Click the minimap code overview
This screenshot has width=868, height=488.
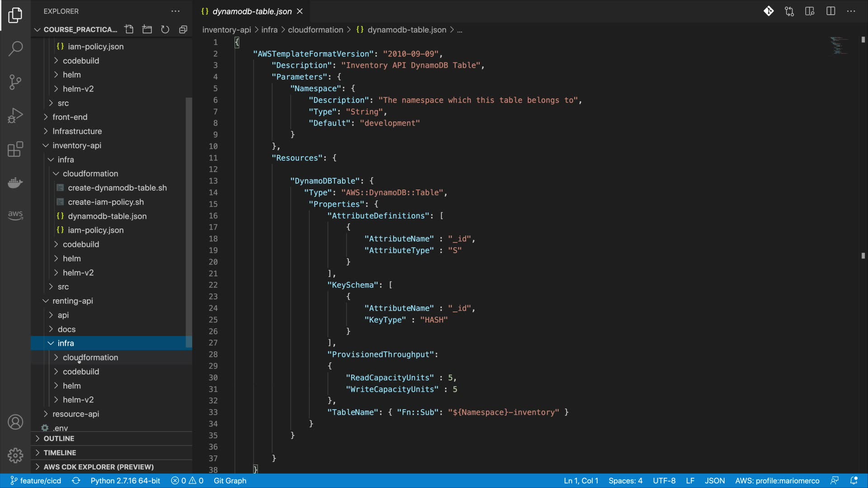839,45
